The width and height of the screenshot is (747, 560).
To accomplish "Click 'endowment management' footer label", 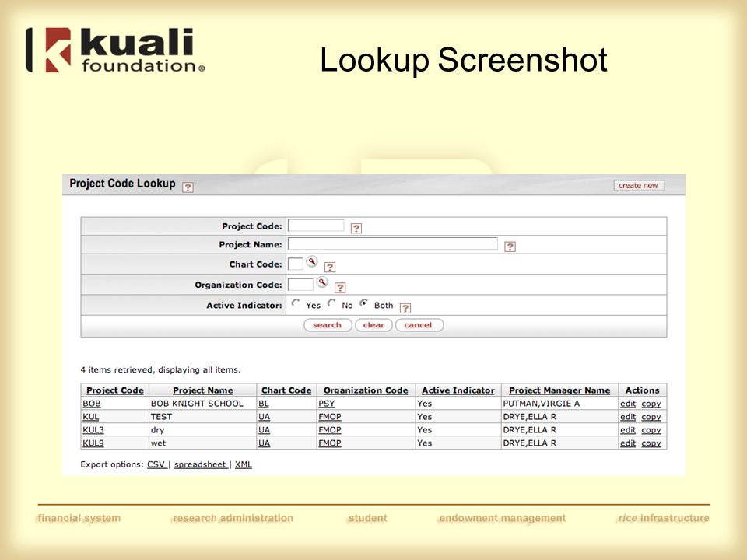I will pyautogui.click(x=502, y=518).
